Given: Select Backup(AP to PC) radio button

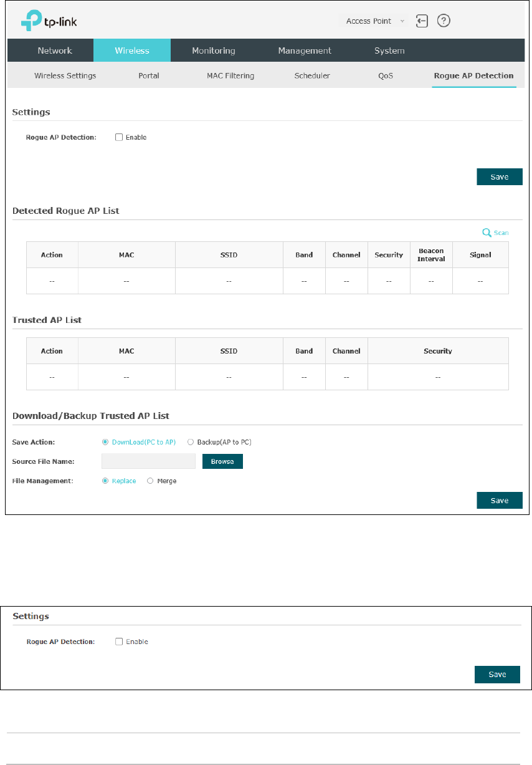Looking at the screenshot, I should [x=191, y=442].
